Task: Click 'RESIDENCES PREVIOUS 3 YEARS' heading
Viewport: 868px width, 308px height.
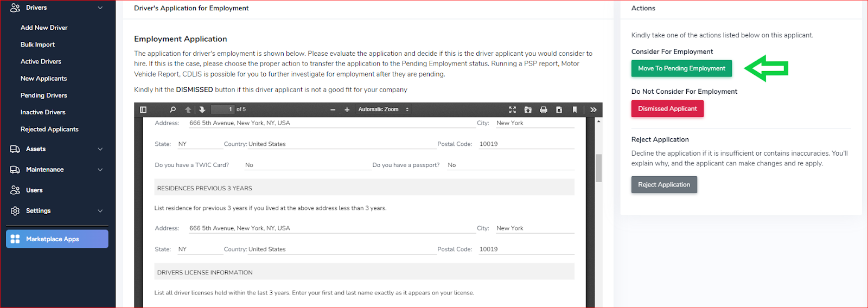Action: [205, 188]
